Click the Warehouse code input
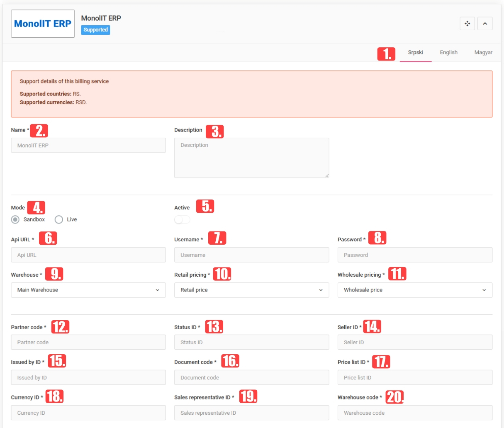Screen dimensions: 504x428 point(415,413)
